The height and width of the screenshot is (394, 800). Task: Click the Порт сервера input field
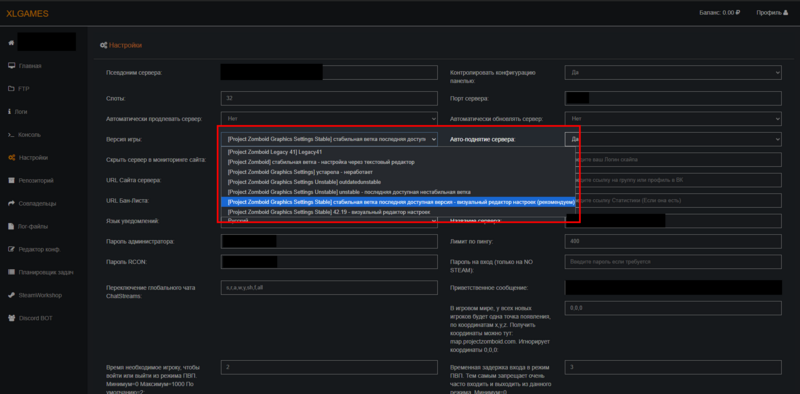point(673,98)
